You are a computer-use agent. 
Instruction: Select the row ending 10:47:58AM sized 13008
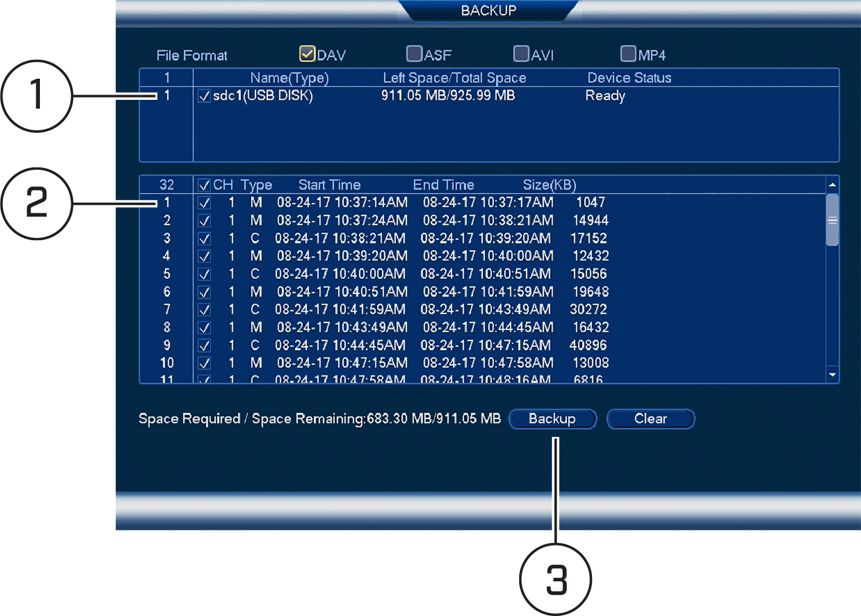click(482, 363)
